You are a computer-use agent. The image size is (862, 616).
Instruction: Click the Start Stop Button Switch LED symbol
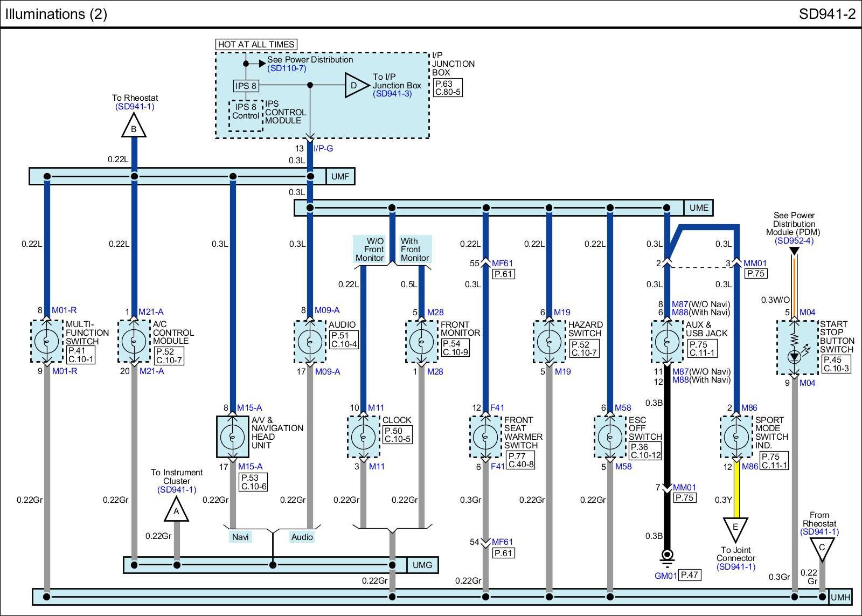coord(794,357)
